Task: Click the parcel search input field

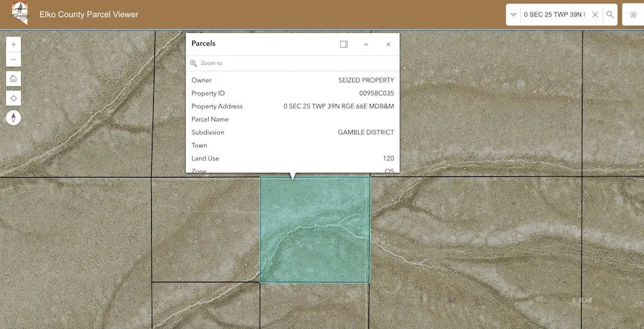Action: tap(554, 14)
